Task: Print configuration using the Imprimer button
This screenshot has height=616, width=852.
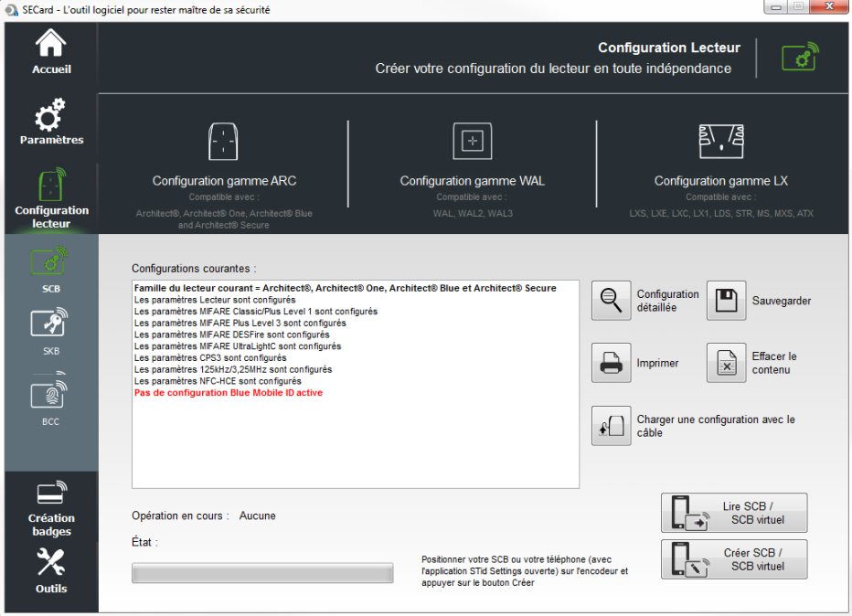Action: (x=612, y=363)
